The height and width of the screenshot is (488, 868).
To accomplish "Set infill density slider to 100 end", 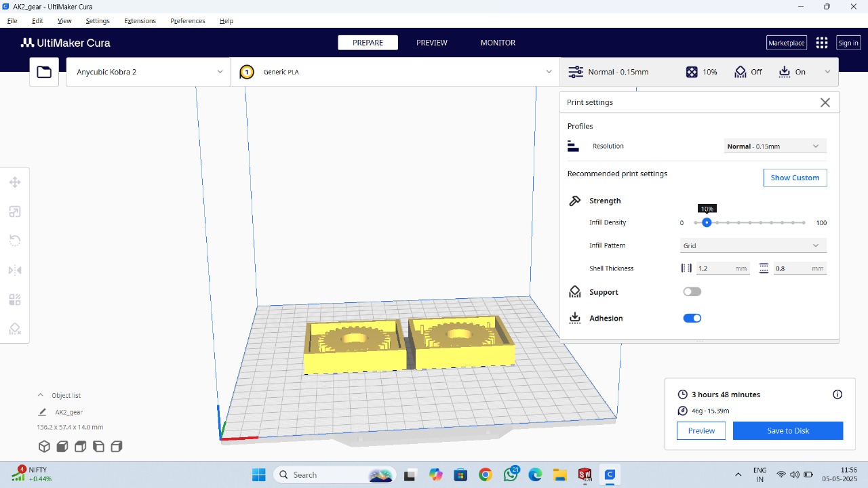I will pos(804,222).
